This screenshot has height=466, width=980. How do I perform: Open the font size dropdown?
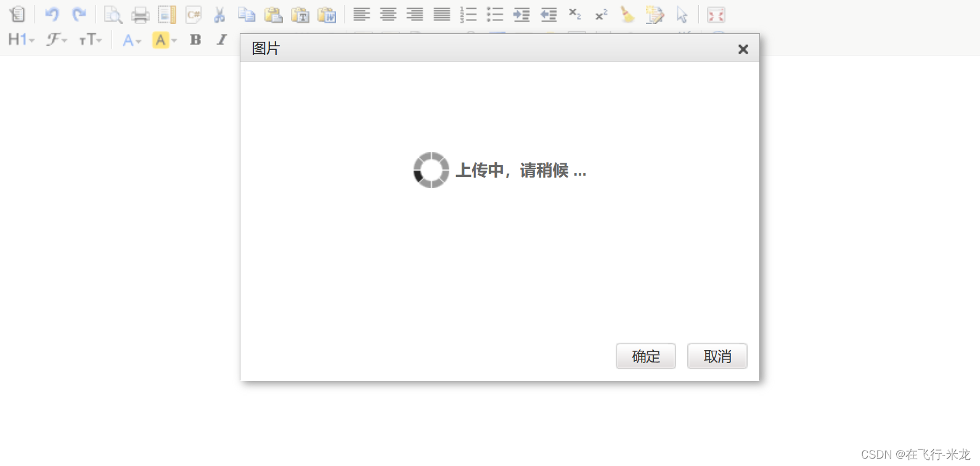(91, 39)
